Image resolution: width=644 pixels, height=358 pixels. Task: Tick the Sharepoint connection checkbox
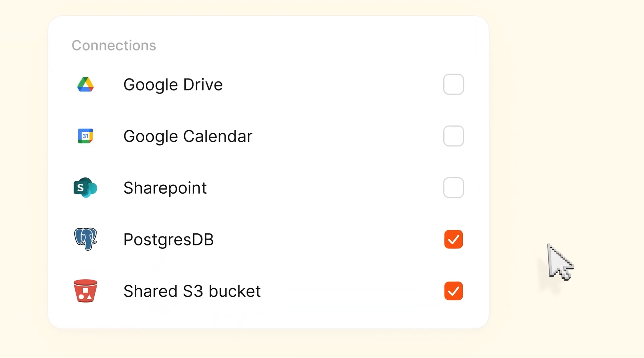(453, 188)
